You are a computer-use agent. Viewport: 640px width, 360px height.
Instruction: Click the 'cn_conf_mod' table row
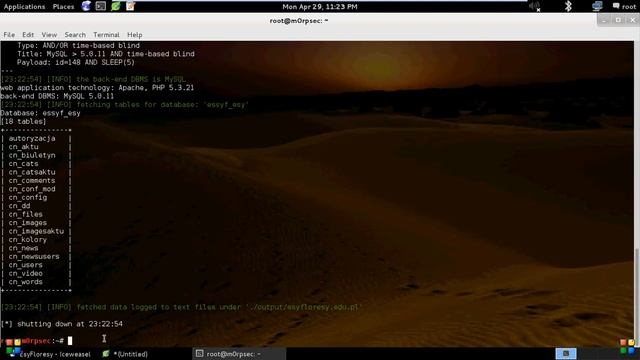[32, 189]
